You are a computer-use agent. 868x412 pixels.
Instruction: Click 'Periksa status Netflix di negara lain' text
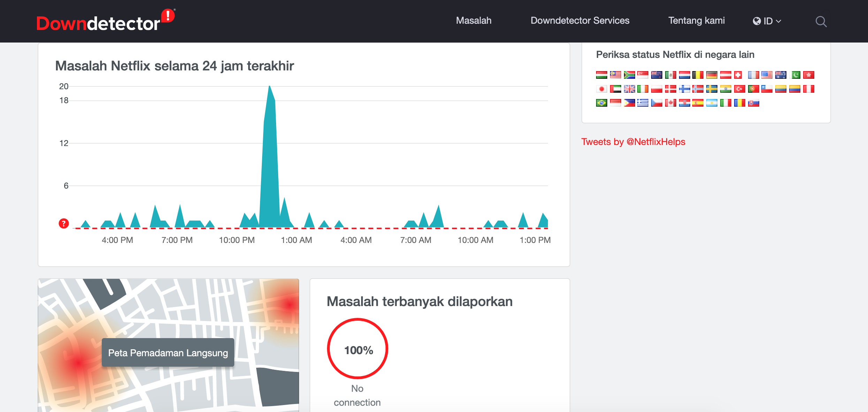click(675, 55)
